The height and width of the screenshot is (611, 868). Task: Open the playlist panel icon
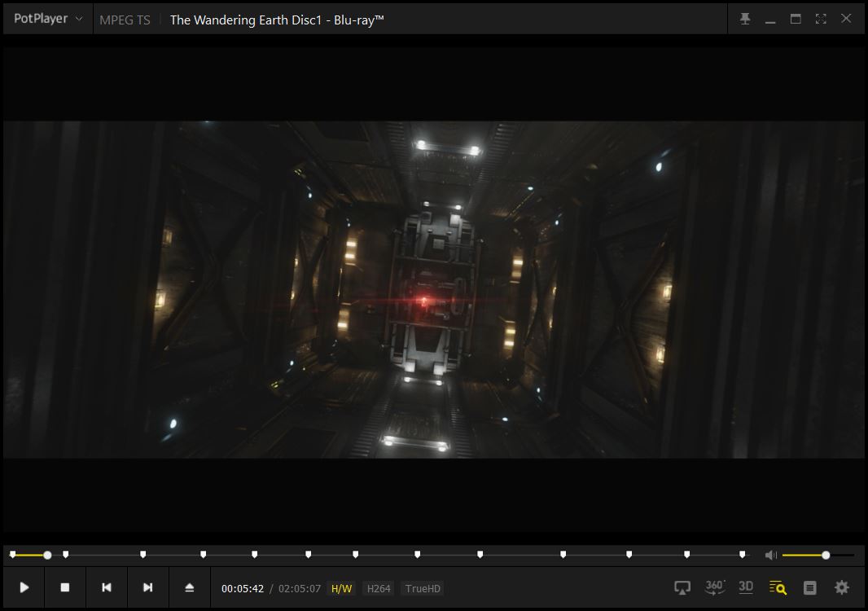[809, 587]
